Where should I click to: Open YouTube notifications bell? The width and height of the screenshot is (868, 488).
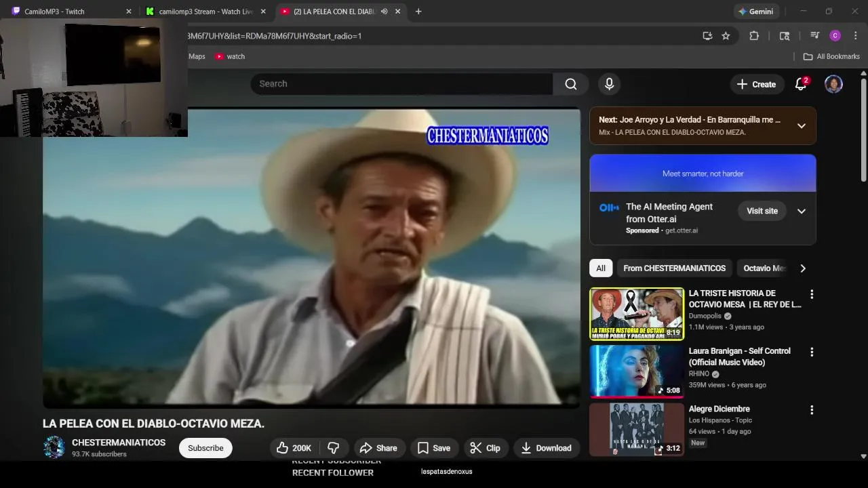point(801,84)
